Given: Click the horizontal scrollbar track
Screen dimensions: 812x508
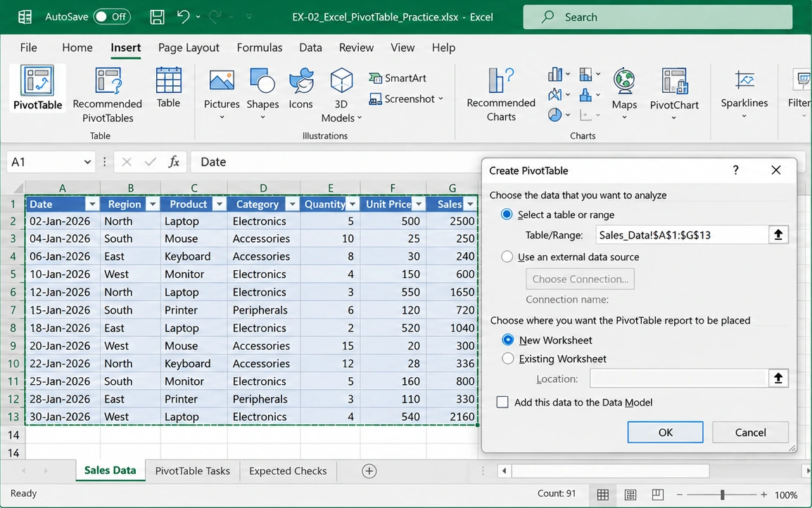Looking at the screenshot, I should [611, 471].
